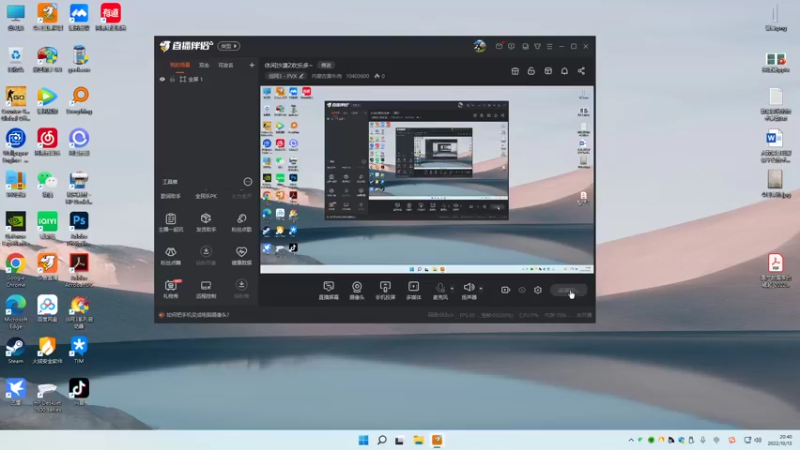Screen dimensions: 800x450
Task: Open the phone as webcam help link
Action: coord(197,315)
